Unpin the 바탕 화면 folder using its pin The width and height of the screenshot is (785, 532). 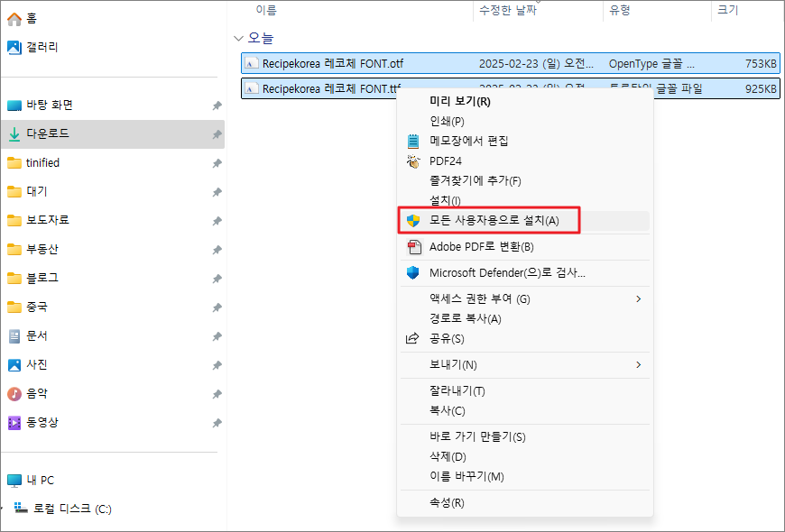[217, 105]
